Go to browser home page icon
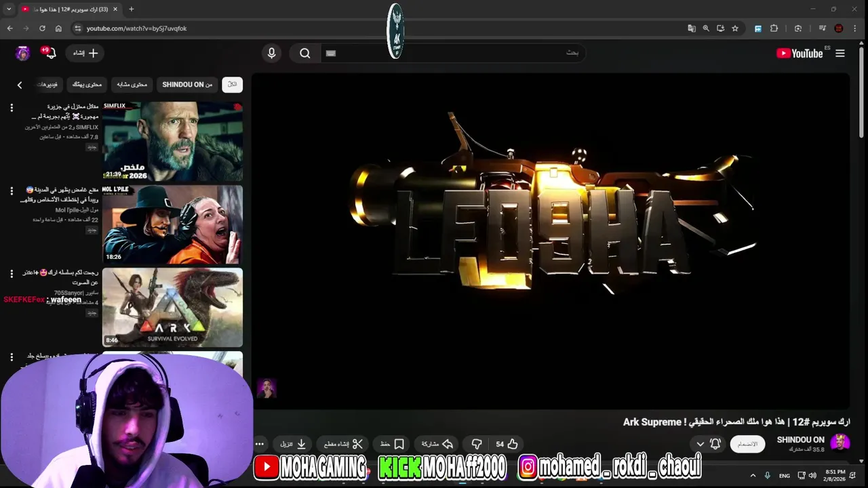The height and width of the screenshot is (488, 868). pos(58,28)
